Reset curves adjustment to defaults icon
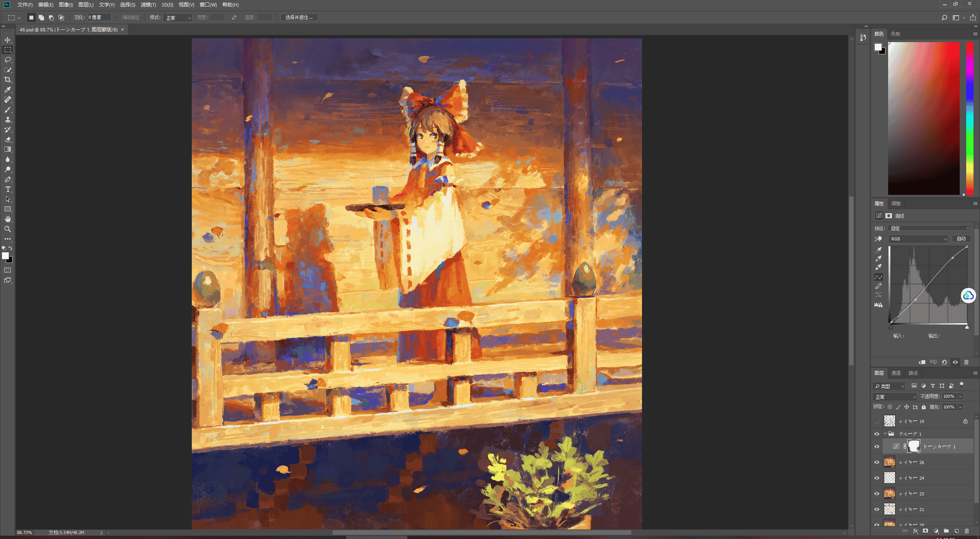The width and height of the screenshot is (980, 539). [944, 362]
